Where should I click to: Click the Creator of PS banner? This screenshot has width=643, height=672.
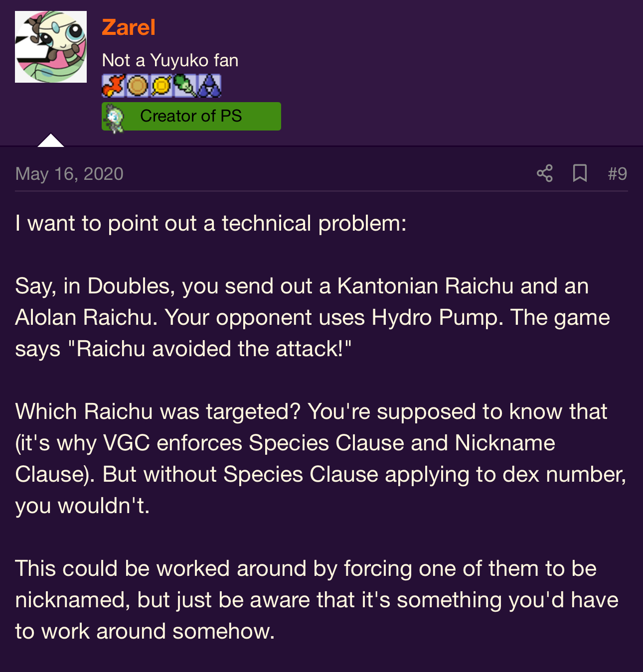pos(191,116)
